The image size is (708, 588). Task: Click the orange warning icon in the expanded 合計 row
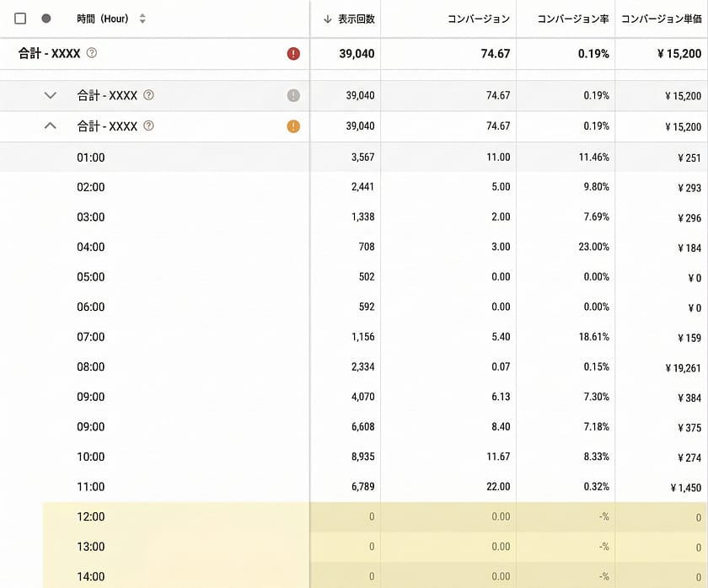pyautogui.click(x=293, y=127)
